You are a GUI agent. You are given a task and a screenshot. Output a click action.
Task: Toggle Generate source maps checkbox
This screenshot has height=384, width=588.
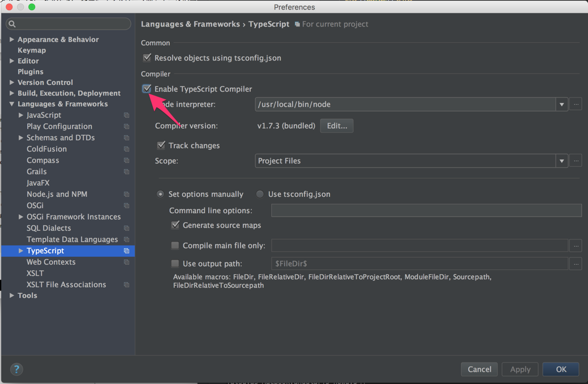tap(175, 225)
